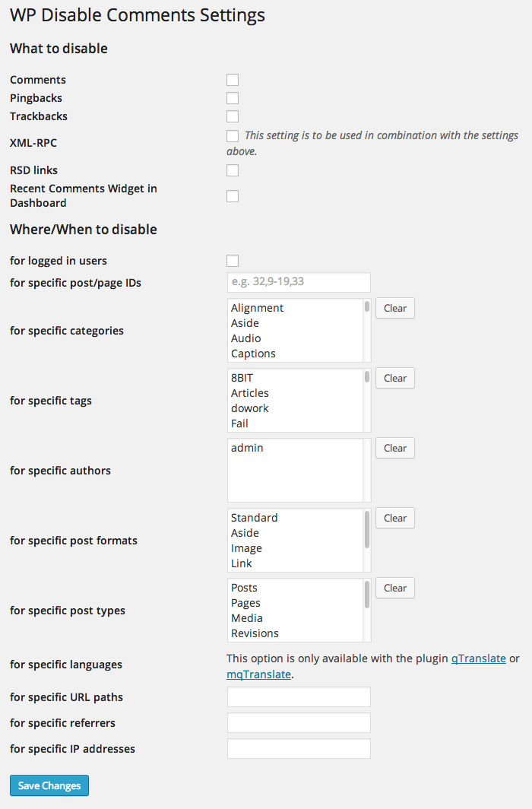532x809 pixels.
Task: Toggle the XML-RPC checkbox
Action: coord(233,135)
